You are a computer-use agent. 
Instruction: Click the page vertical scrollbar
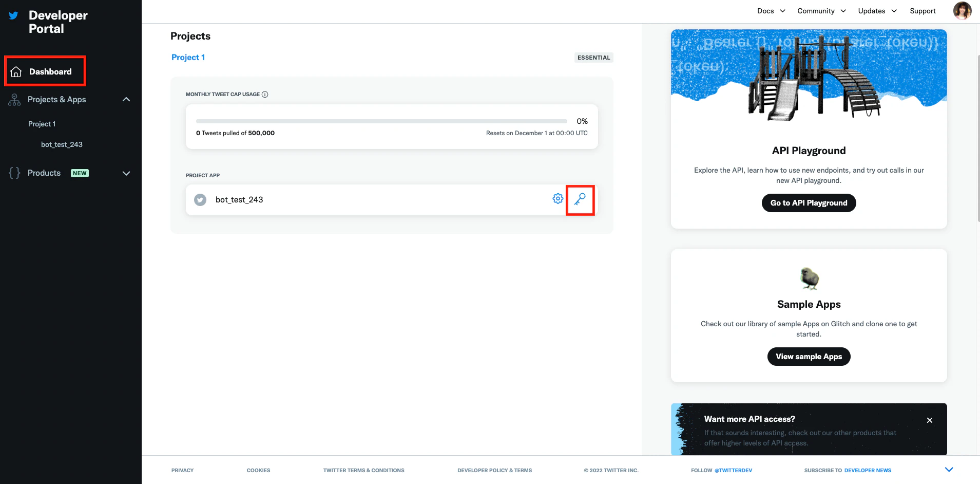tap(977, 138)
